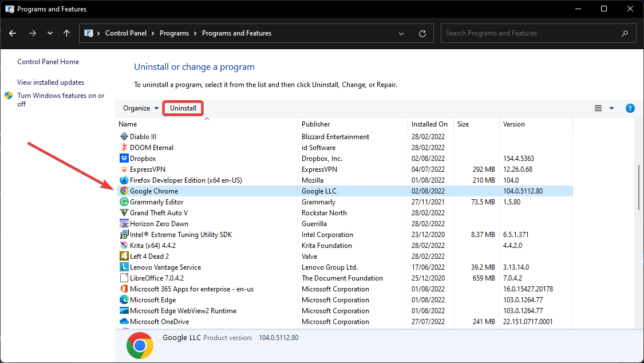This screenshot has height=363, width=644.
Task: Click the 16.0.15427.20178 version value
Action: pyautogui.click(x=528, y=289)
